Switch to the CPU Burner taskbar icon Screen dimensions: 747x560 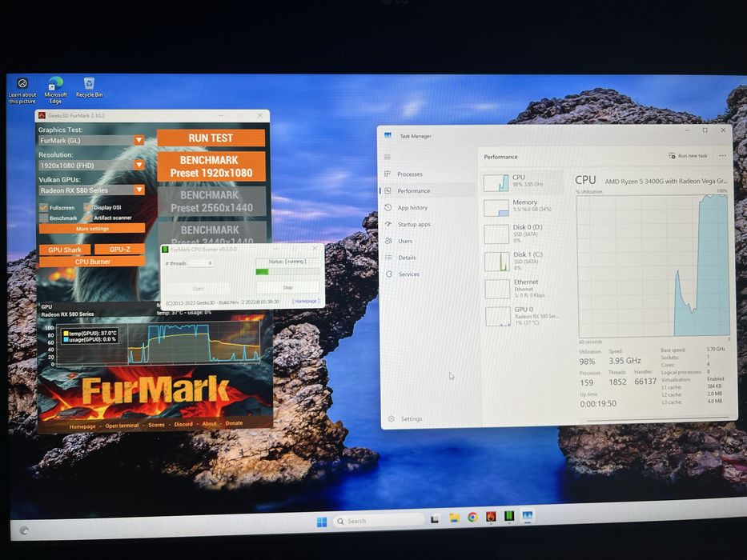(509, 516)
